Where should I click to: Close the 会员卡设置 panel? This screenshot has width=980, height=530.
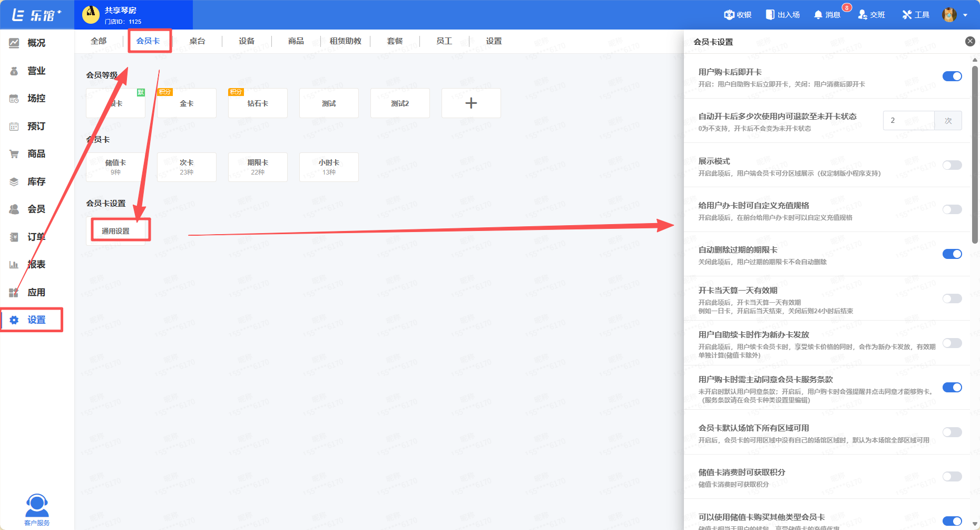coord(969,41)
